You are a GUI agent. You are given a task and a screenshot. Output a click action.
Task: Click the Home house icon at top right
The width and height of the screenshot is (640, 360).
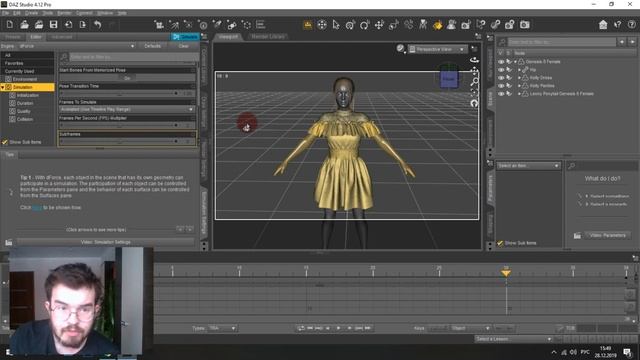pyautogui.click(x=603, y=25)
